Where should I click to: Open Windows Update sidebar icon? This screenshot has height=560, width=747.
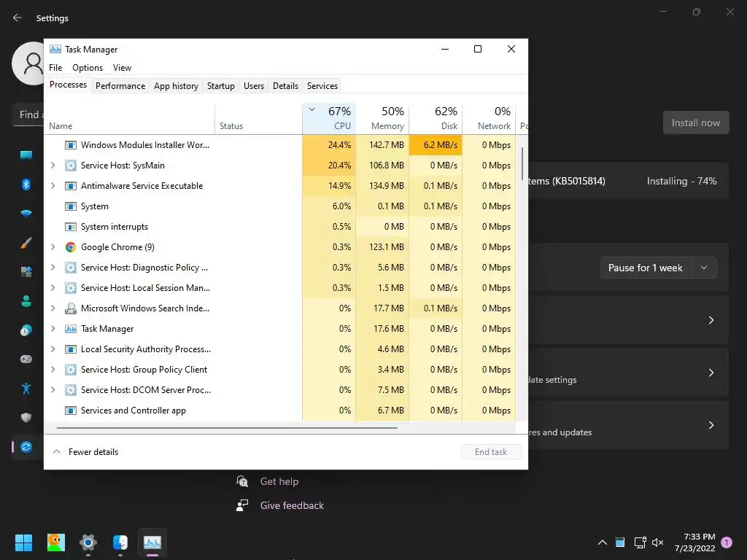[26, 447]
